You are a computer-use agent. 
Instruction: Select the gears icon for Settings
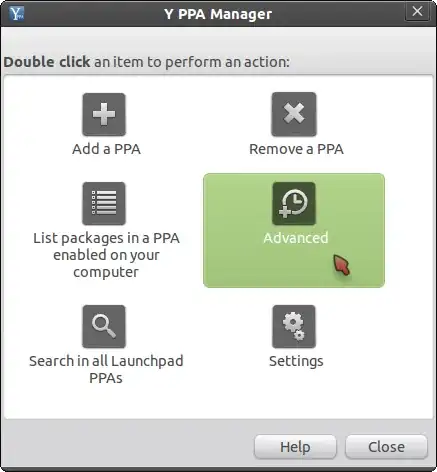[294, 326]
